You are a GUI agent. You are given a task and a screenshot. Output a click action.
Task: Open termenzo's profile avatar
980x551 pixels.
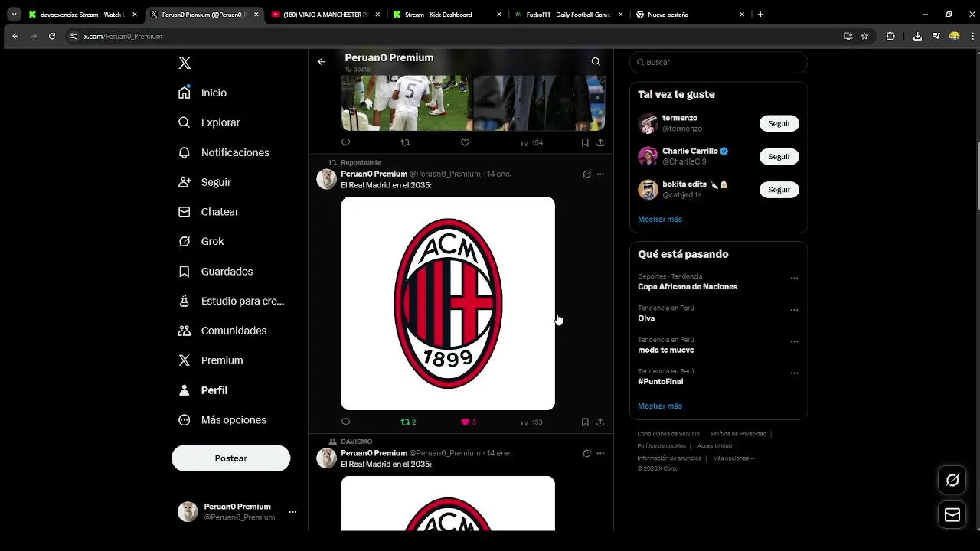(648, 123)
